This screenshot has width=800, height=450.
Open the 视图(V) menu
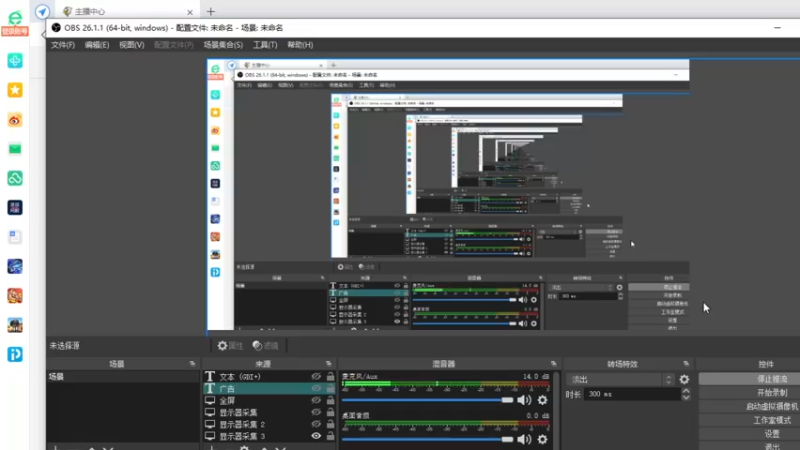131,45
